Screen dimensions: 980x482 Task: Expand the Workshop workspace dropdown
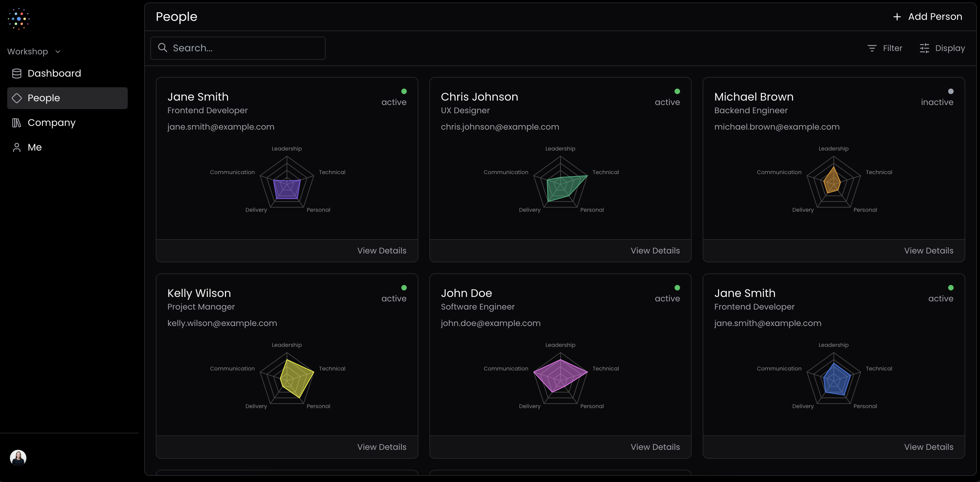(x=34, y=52)
